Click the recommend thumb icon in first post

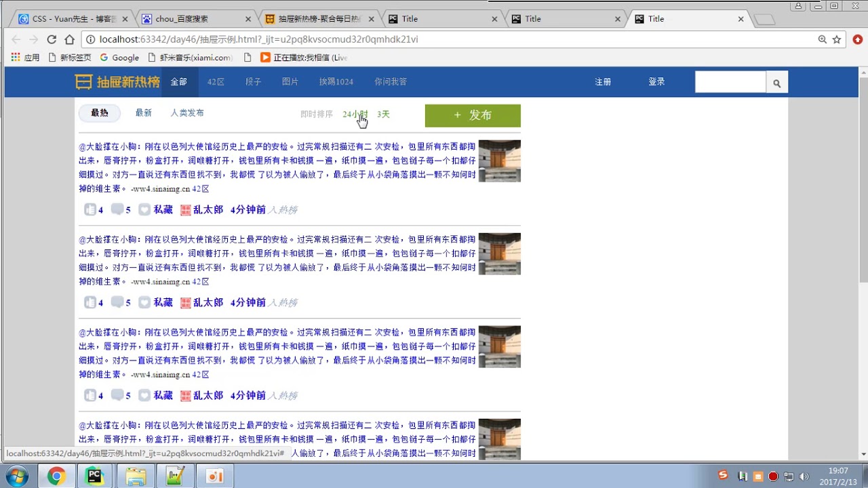pyautogui.click(x=90, y=209)
